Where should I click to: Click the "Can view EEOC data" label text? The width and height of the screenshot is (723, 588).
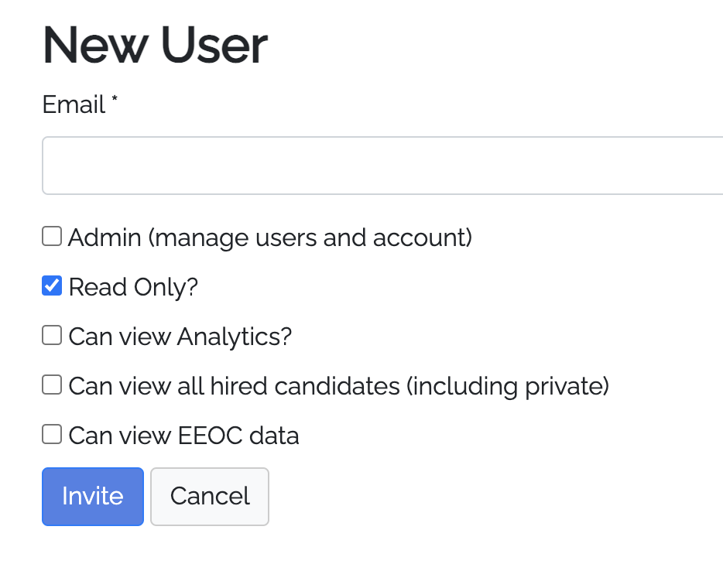pos(183,436)
